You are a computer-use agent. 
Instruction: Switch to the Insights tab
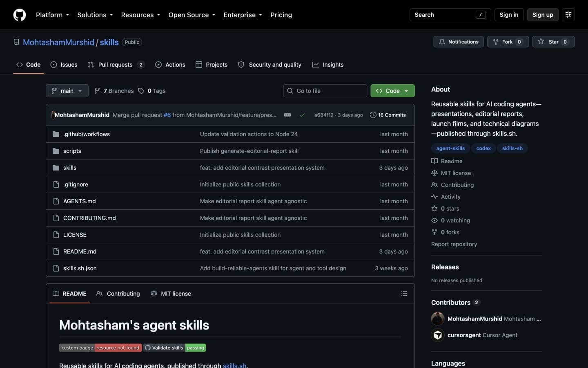(328, 65)
